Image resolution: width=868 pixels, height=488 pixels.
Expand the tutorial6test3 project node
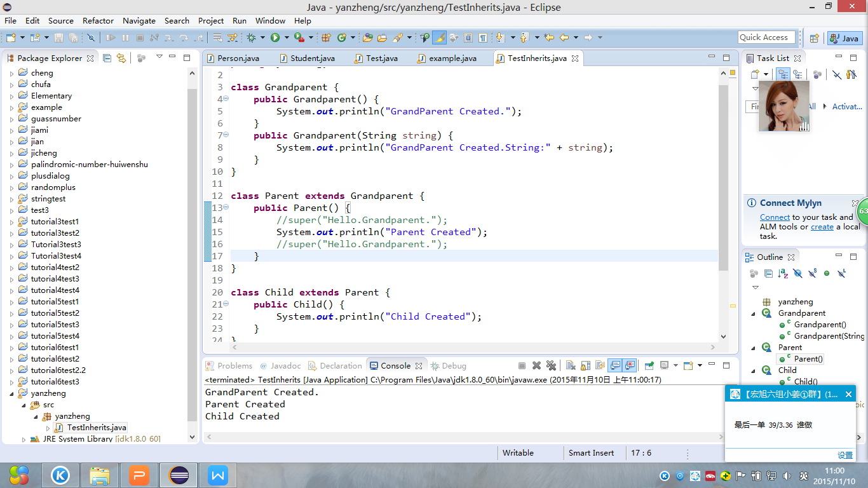(x=11, y=382)
